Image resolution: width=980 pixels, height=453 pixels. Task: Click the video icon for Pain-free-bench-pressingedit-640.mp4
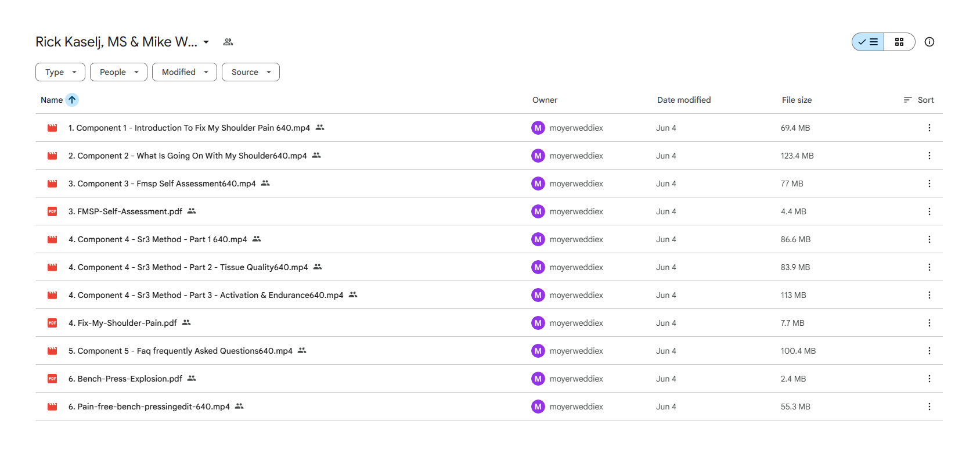click(52, 407)
